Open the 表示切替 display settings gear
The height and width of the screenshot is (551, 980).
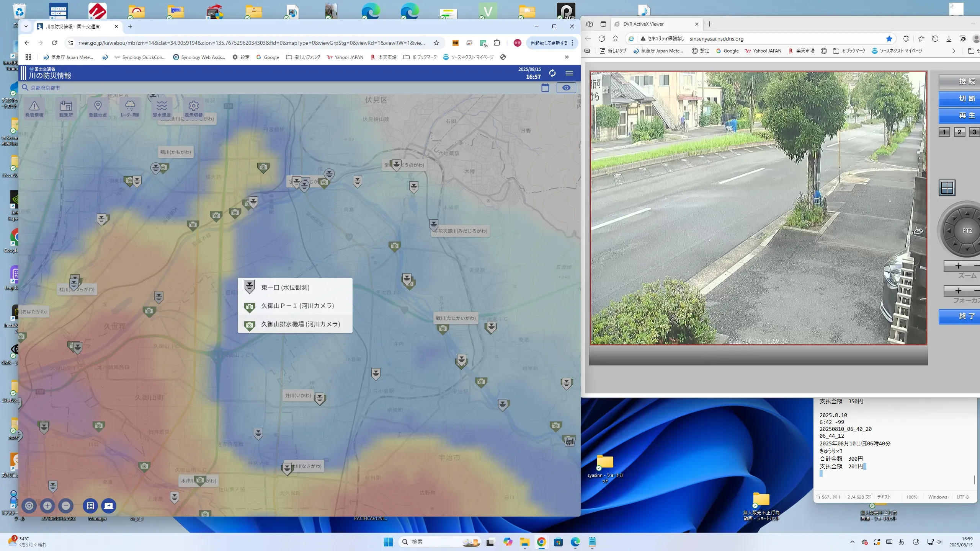point(193,108)
